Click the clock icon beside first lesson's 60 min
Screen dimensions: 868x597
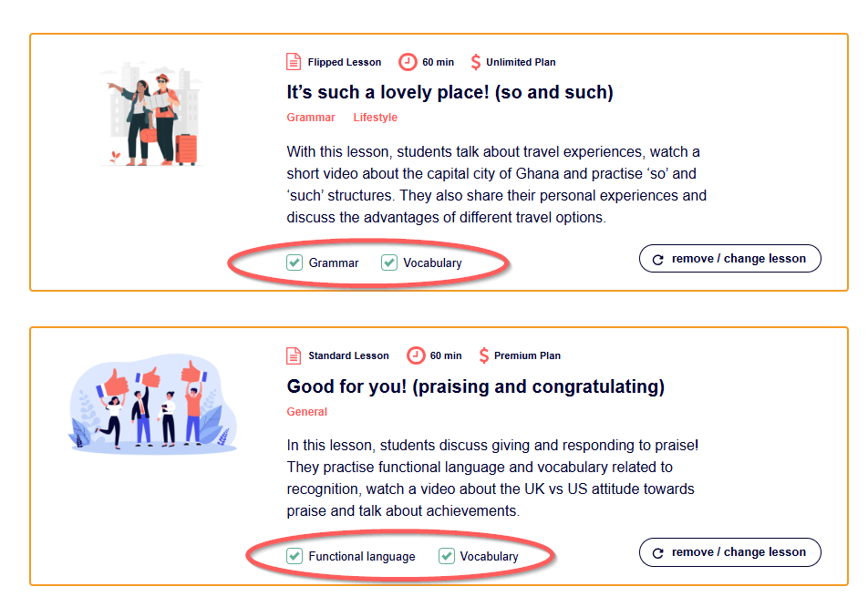point(408,62)
